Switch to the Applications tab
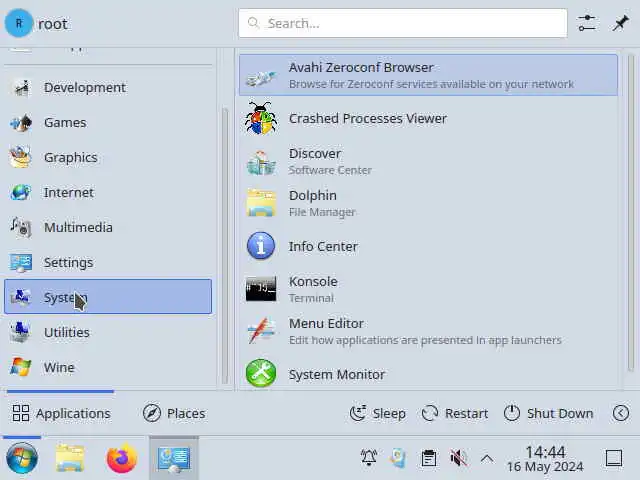Viewport: 640px width, 480px height. point(61,413)
